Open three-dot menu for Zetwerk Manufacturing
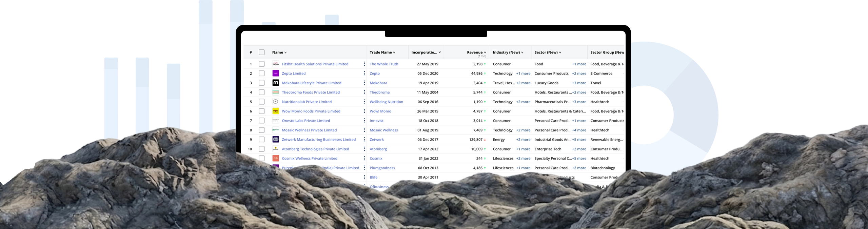 [364, 139]
